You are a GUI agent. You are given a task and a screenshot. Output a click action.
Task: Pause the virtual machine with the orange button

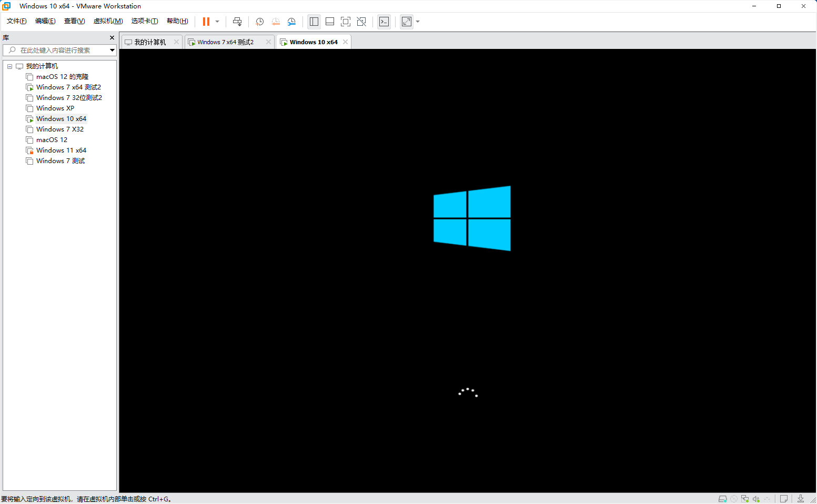pos(206,22)
